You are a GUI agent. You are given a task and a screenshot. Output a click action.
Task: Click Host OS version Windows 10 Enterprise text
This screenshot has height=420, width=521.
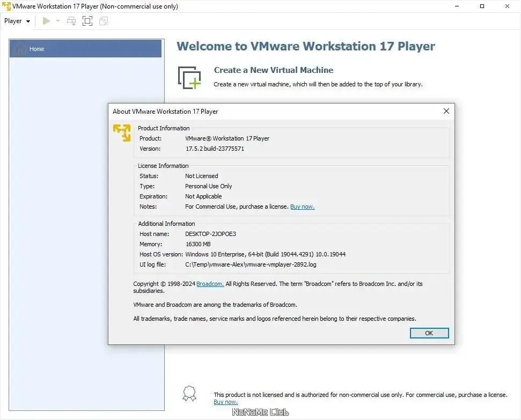pos(265,254)
